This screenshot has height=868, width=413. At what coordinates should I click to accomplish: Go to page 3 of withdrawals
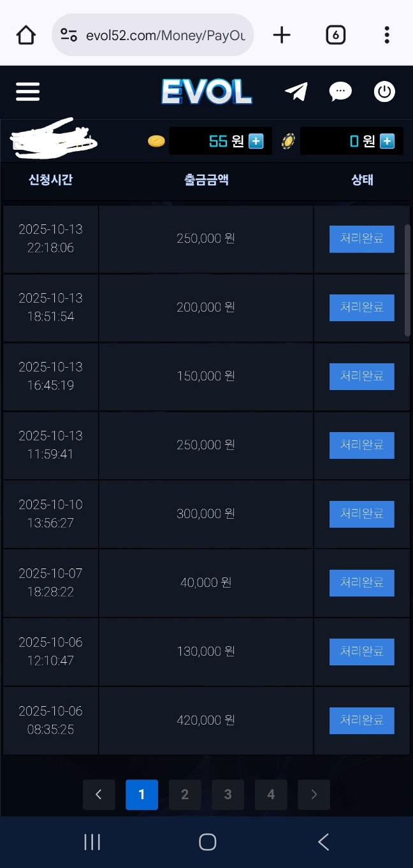[x=228, y=794]
